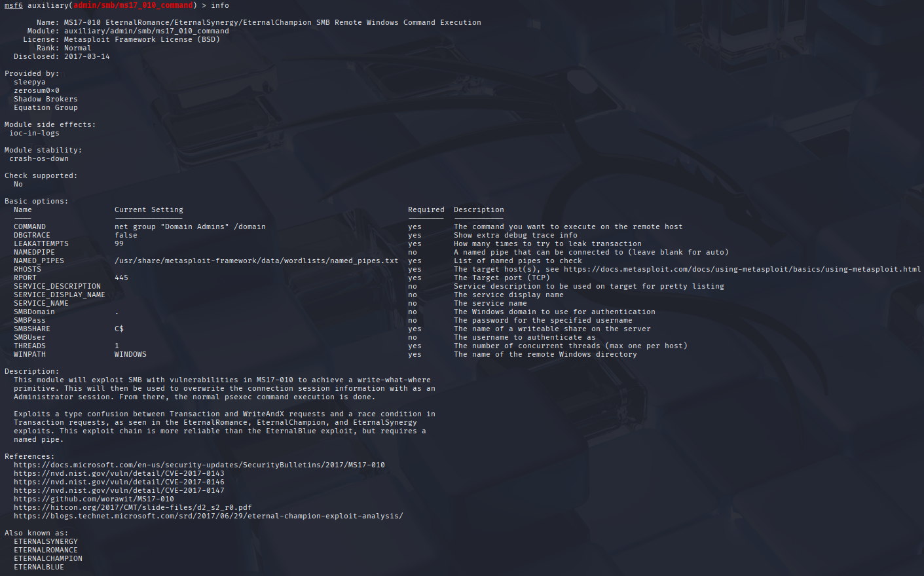Screen dimensions: 924x576
Task: Open the Microsoft MS17-010 security bulletin link
Action: (199, 465)
